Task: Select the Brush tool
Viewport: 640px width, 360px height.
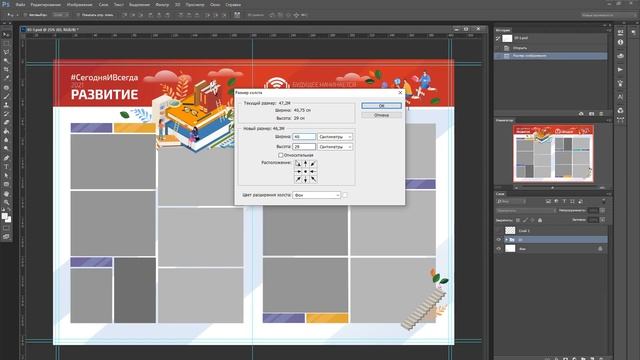Action: point(6,96)
